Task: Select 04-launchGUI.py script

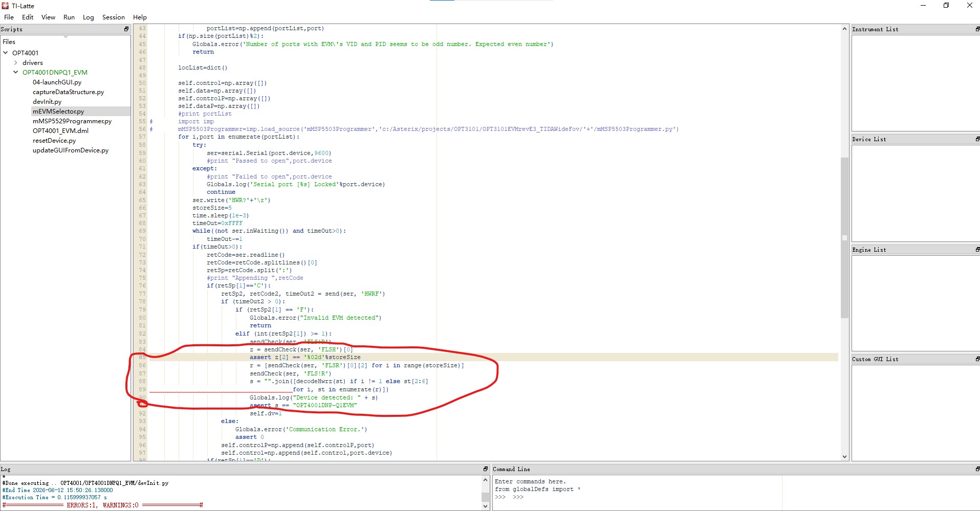Action: click(x=57, y=82)
